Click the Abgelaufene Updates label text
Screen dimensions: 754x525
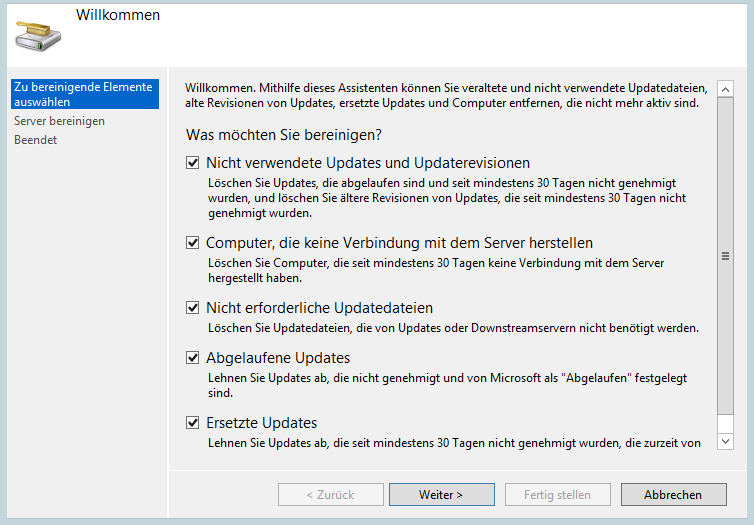pos(278,358)
